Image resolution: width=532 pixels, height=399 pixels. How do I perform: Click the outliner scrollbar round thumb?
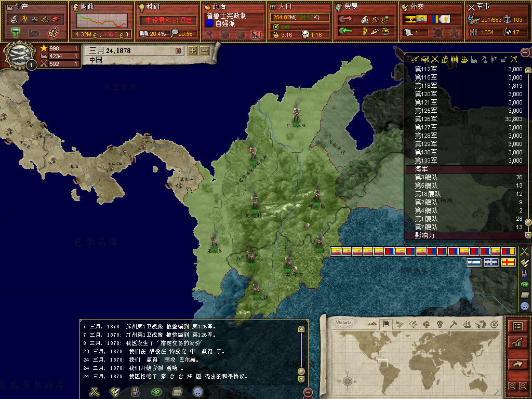(x=528, y=222)
